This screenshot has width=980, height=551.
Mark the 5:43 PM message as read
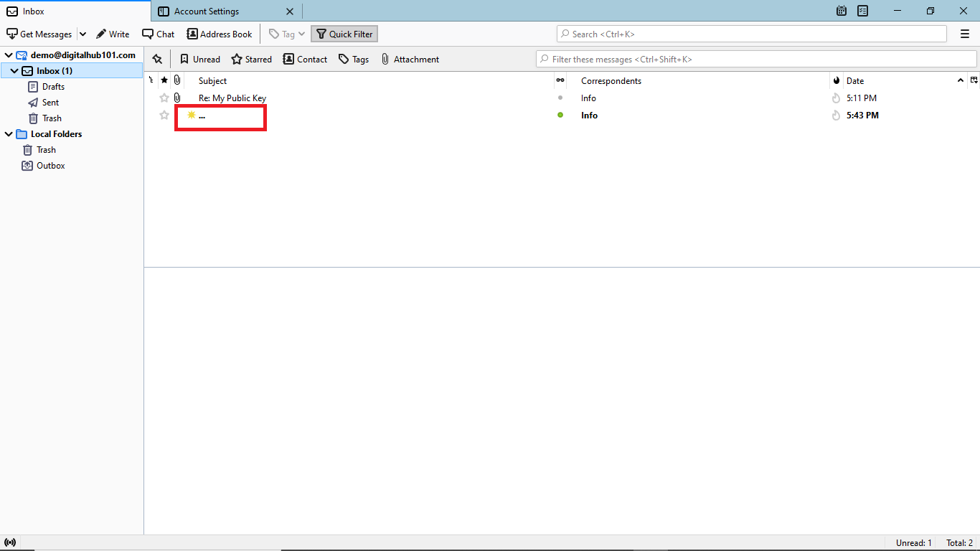[560, 115]
